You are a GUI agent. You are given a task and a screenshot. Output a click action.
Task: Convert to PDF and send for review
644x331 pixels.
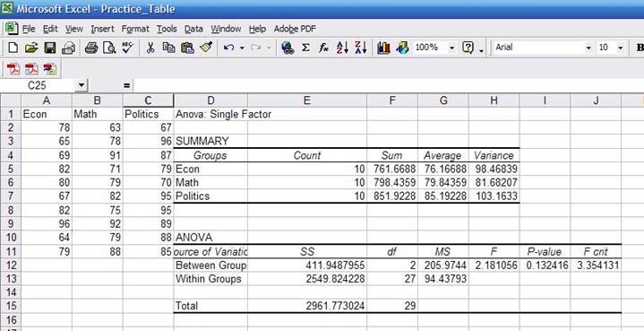pyautogui.click(x=50, y=69)
